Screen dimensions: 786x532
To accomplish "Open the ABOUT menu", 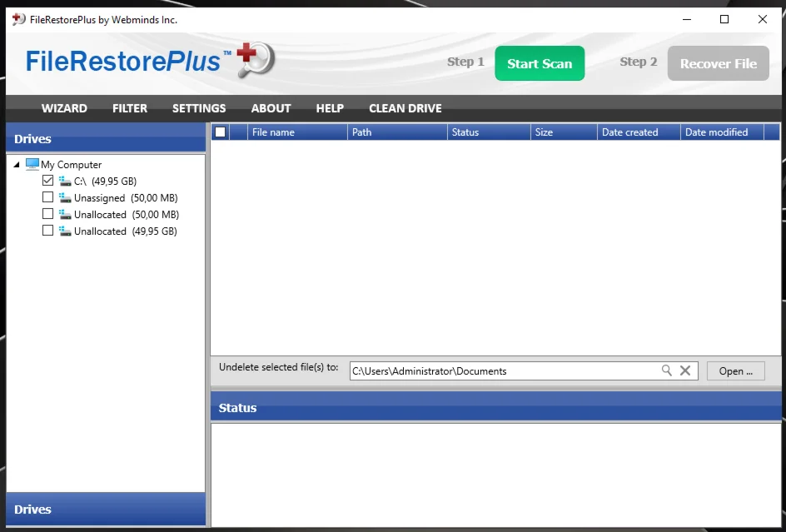I will click(271, 108).
